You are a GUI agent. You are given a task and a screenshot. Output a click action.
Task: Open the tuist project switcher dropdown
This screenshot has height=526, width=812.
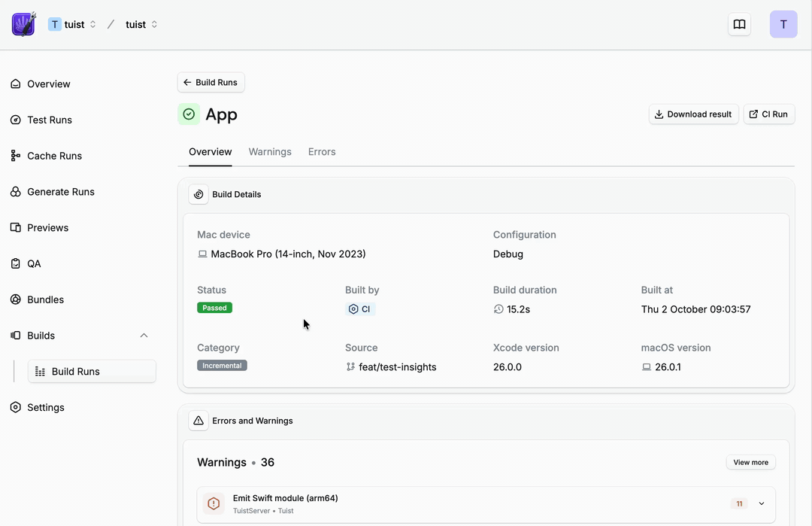pos(141,24)
